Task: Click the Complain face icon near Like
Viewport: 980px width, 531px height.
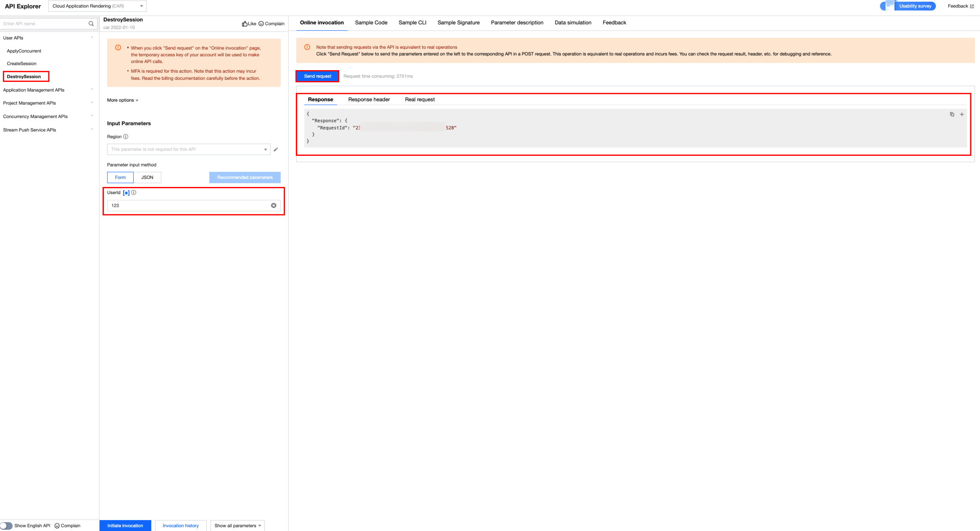Action: (x=261, y=24)
